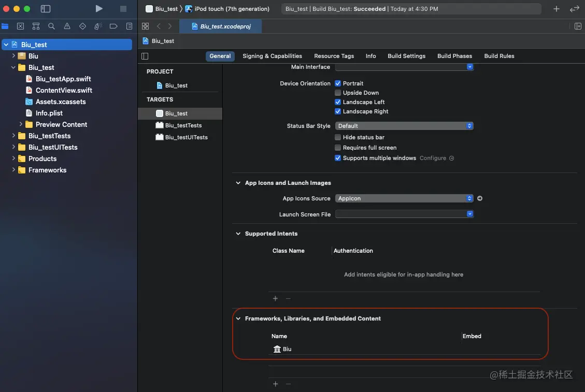Expand the Preview Content folder
The width and height of the screenshot is (585, 392).
(x=21, y=124)
